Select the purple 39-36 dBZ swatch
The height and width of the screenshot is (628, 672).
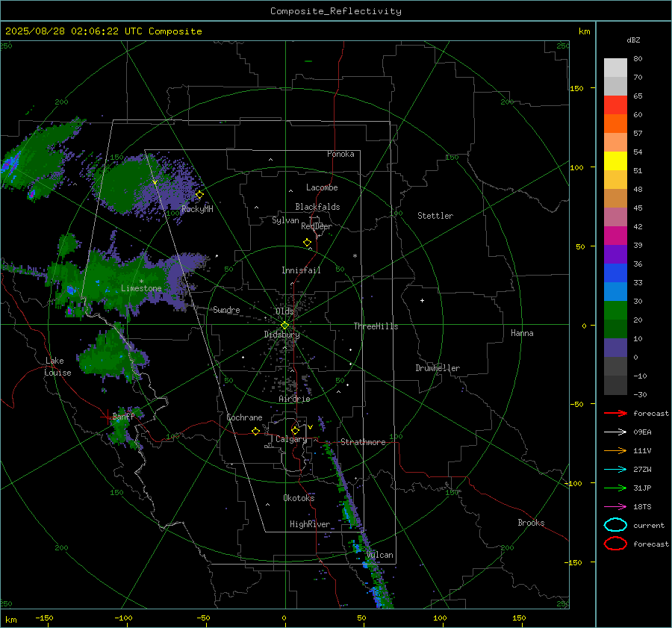[615, 254]
